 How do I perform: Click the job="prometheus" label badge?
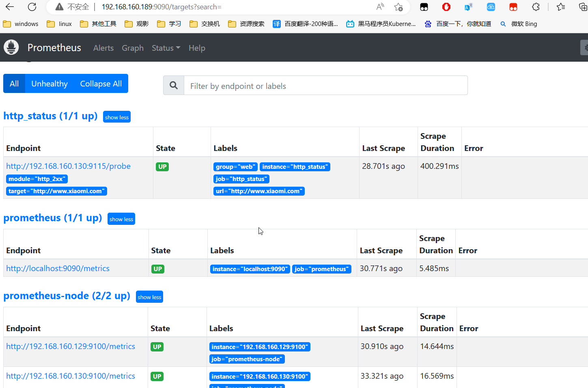[322, 269]
